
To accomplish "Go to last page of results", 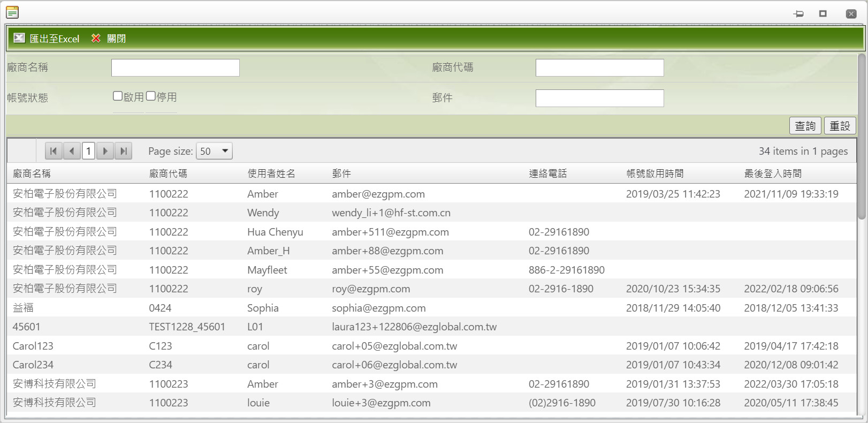I will [124, 151].
